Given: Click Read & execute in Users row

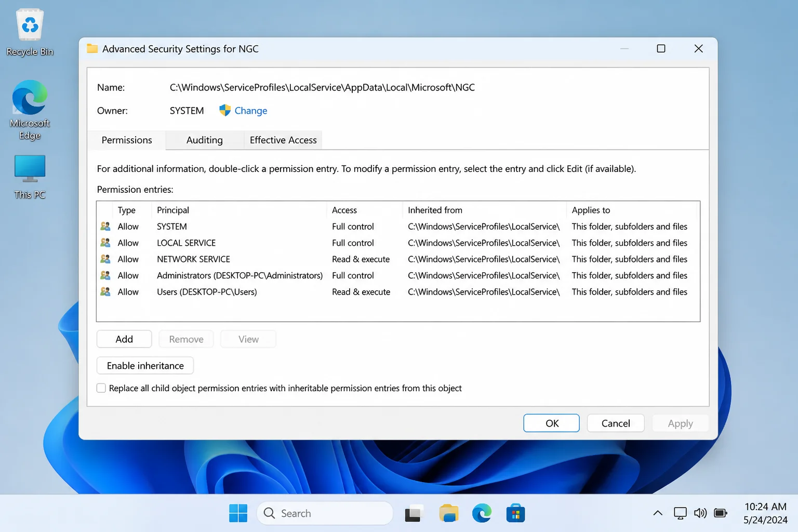Looking at the screenshot, I should point(361,291).
